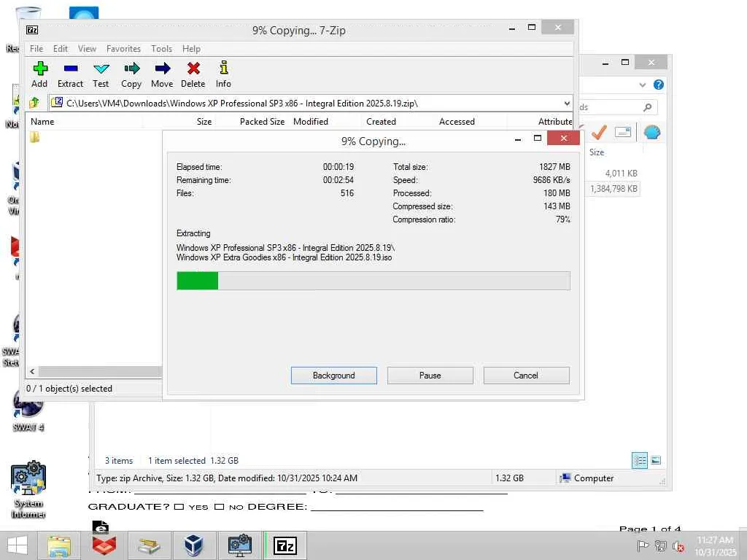This screenshot has height=560, width=747.
Task: Sort by Name column header
Action: [42, 122]
